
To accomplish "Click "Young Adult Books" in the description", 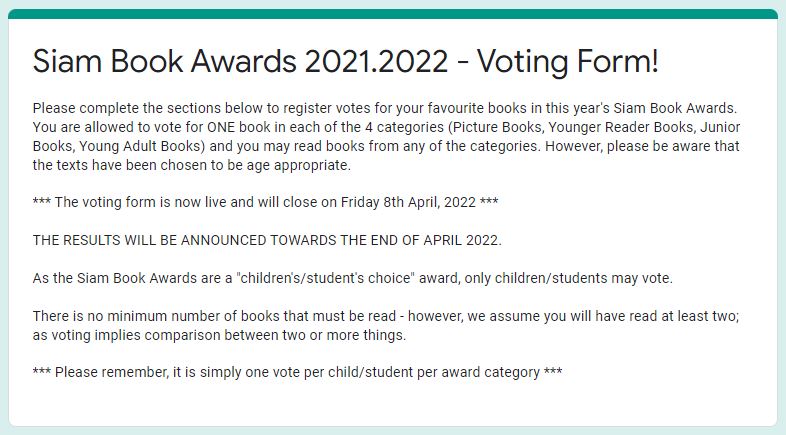I will pos(140,146).
